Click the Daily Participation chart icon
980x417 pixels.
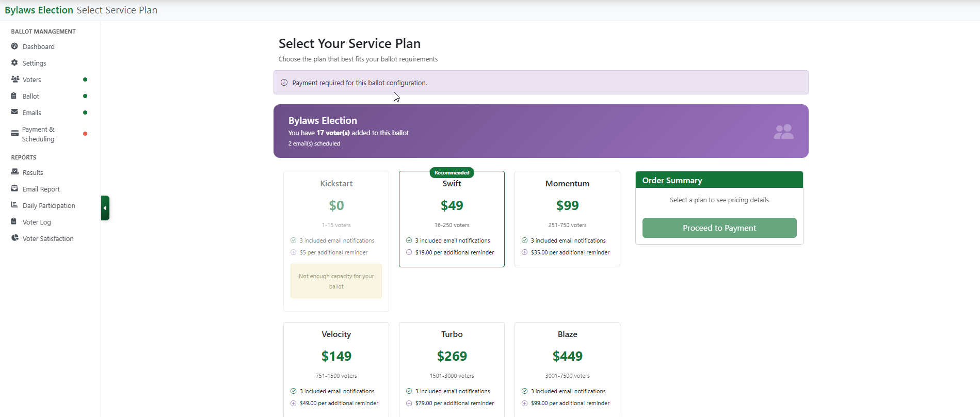(x=14, y=205)
